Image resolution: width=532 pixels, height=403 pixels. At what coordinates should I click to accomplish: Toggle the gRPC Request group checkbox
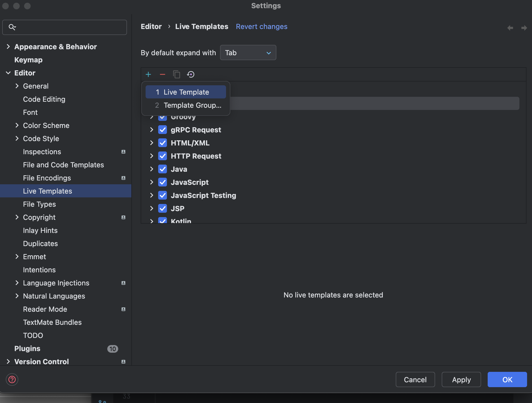coord(163,130)
